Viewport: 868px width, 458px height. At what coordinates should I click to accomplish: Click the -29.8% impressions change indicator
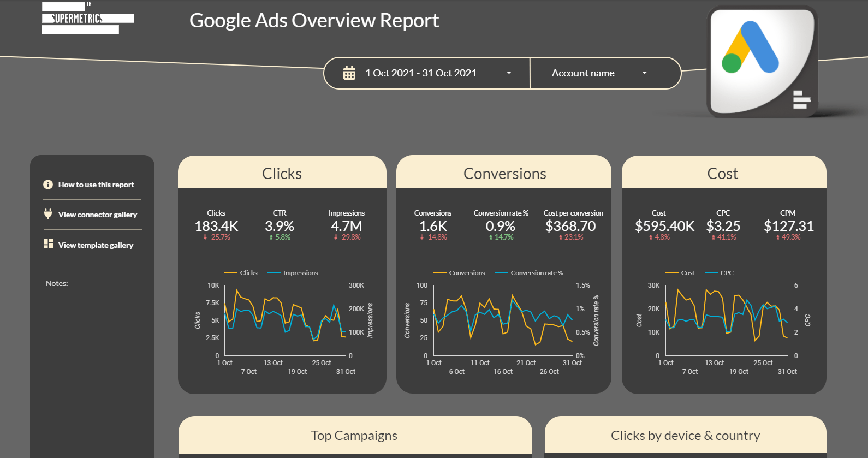coord(347,237)
